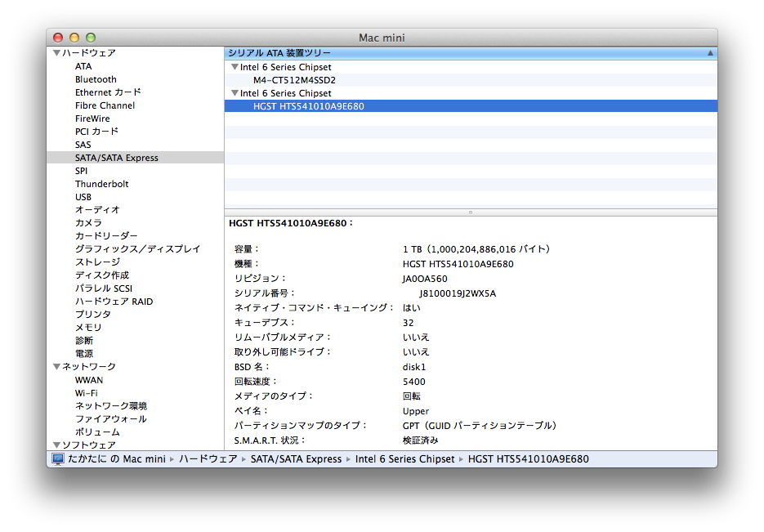Collapse the ネットワーク section triangle
The height and width of the screenshot is (532, 764).
(x=56, y=367)
